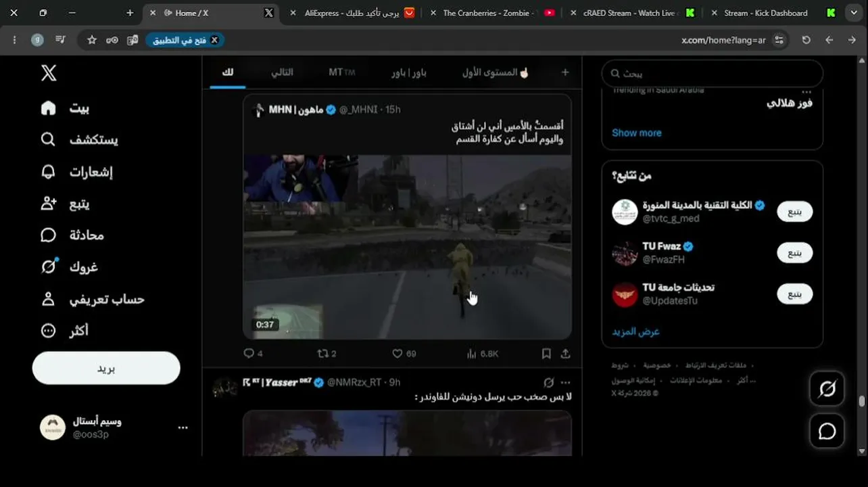Open the حساب تعريفي profile icon
Image resolution: width=868 pixels, height=487 pixels.
click(x=48, y=299)
